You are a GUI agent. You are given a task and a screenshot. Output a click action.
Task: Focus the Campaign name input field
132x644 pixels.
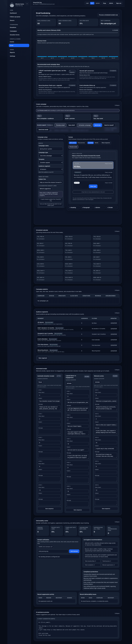(51, 149)
